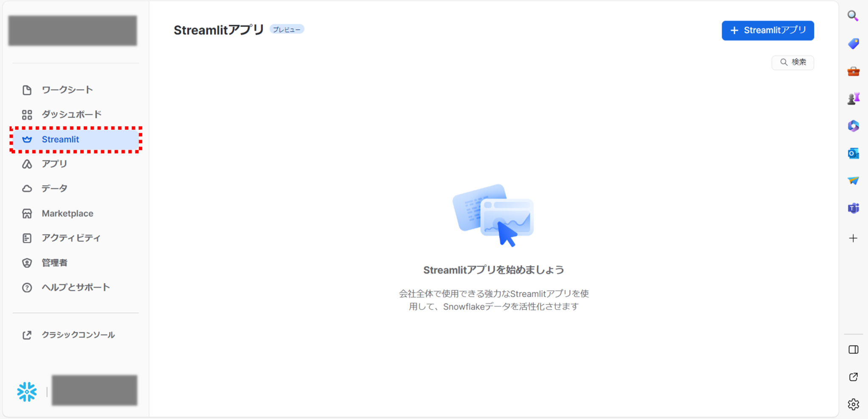Open the アクティビティ section
This screenshot has width=868, height=419.
coord(70,238)
